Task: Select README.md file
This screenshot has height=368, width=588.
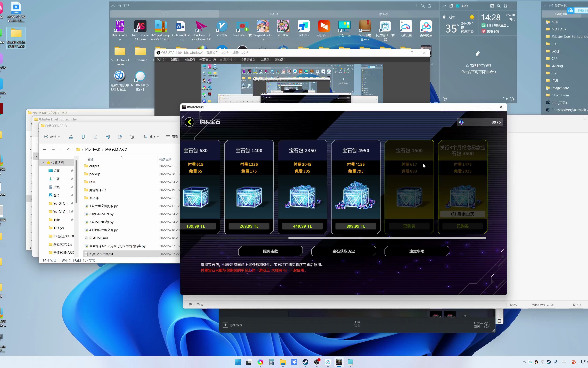Action: [x=98, y=238]
